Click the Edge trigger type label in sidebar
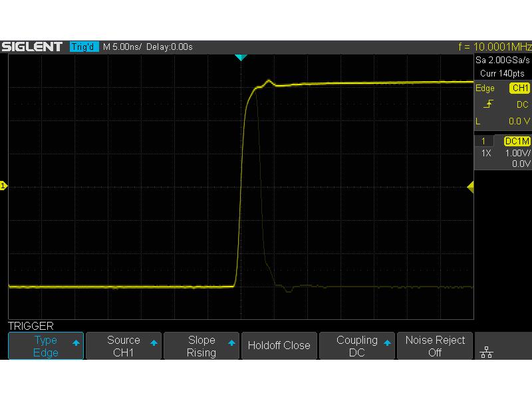Screen dimensions: 532x399 [x=485, y=88]
